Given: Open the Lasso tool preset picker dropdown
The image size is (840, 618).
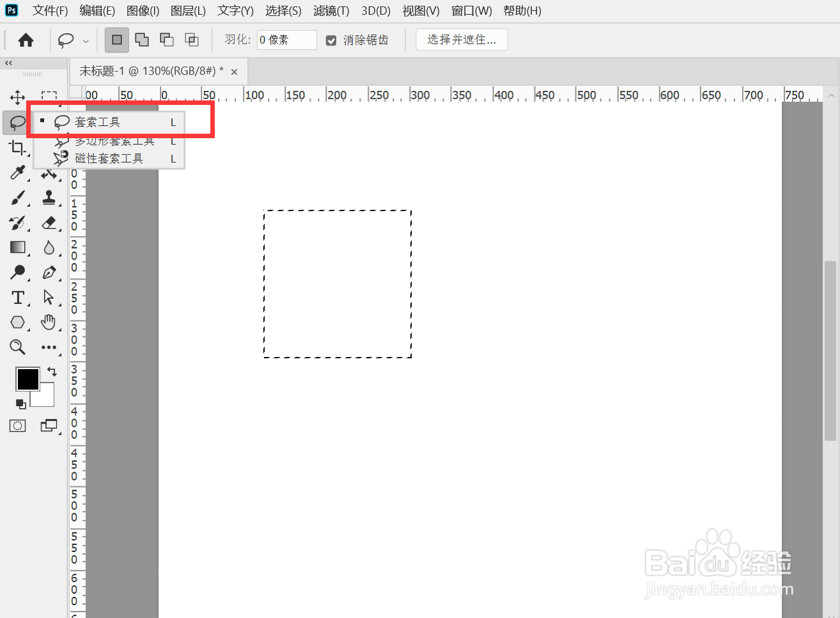Looking at the screenshot, I should point(86,41).
